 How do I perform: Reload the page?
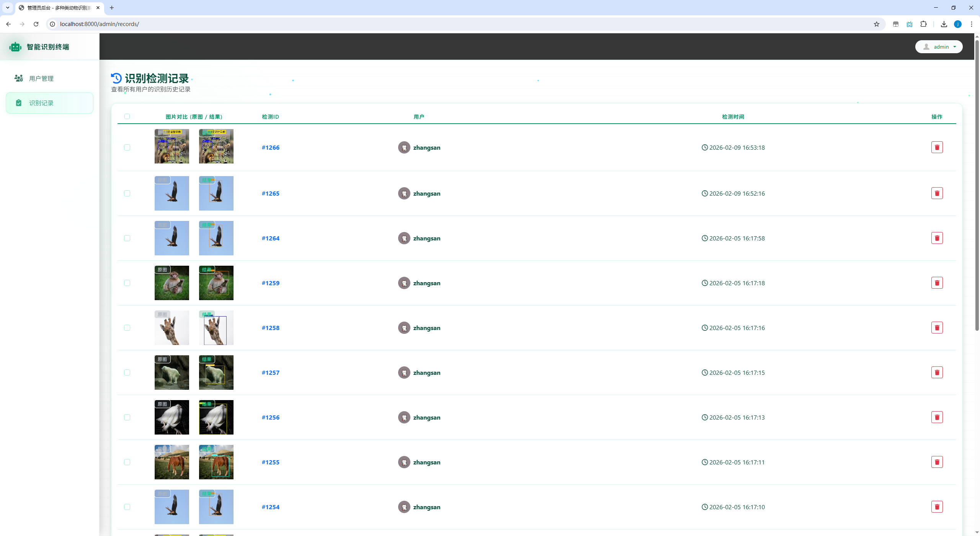click(x=36, y=24)
